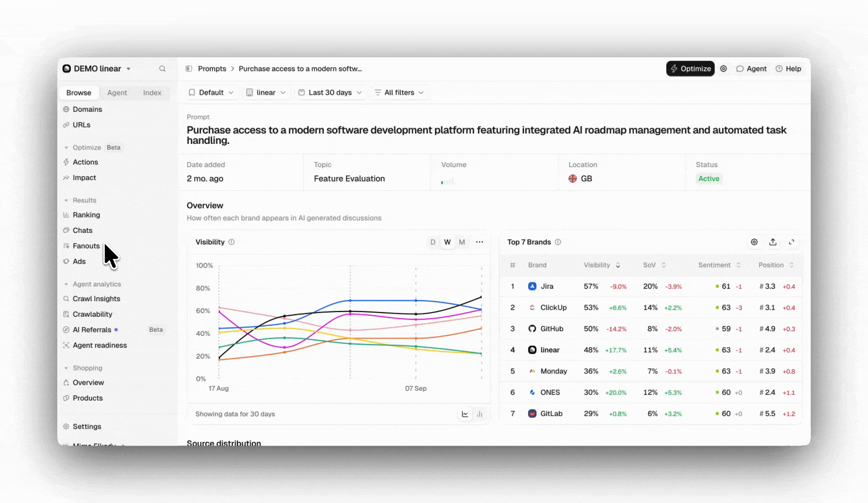Screen dimensions: 868x503
Task: Click the Jira row in brands table
Action: tap(651, 286)
